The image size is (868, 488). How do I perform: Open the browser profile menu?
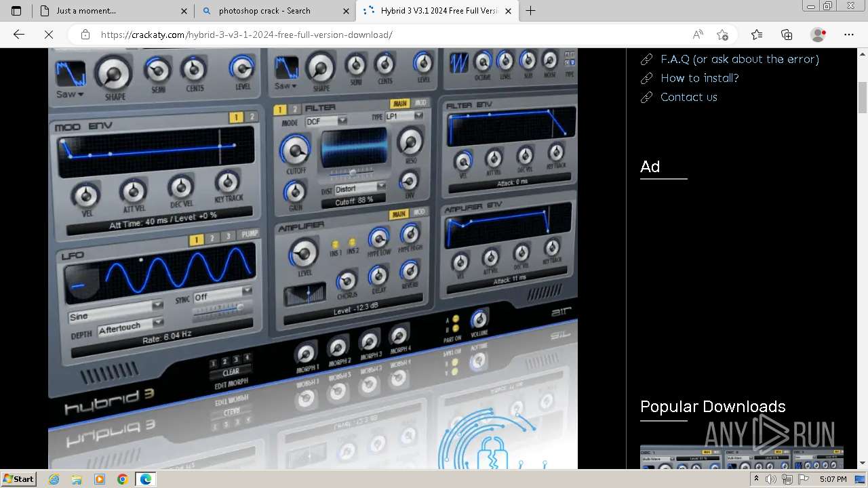coord(818,35)
